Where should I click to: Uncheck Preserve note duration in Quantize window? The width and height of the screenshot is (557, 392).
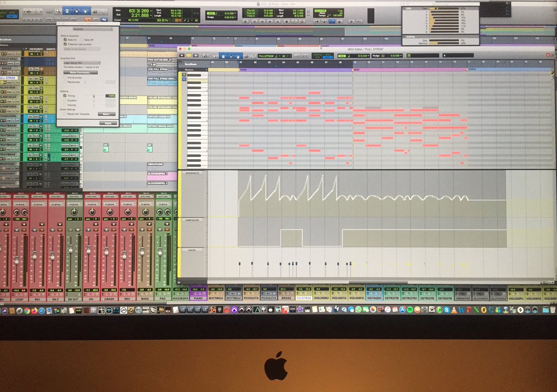65,44
